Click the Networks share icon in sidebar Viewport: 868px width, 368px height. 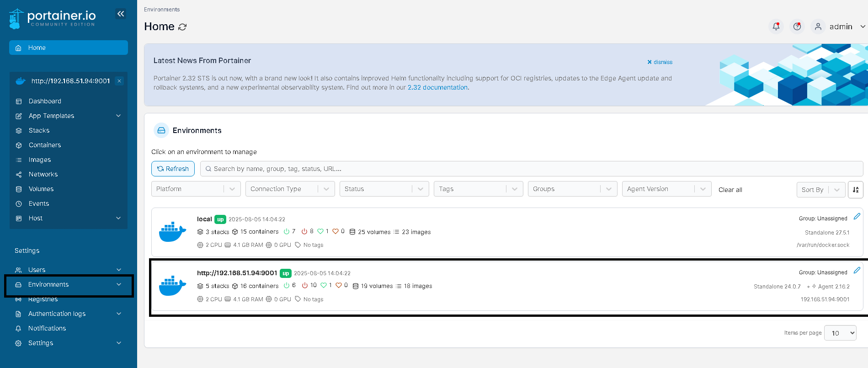[19, 175]
